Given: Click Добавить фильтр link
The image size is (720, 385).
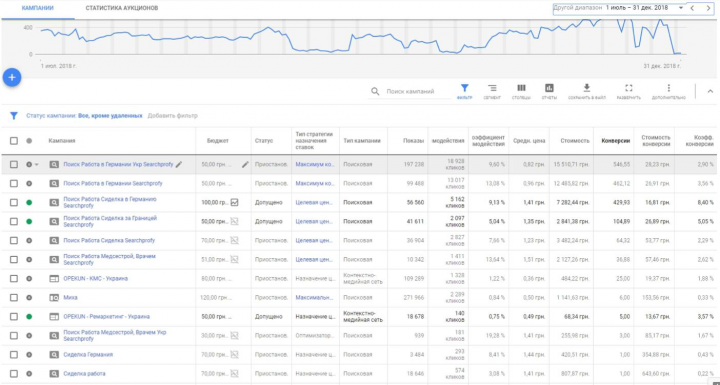Looking at the screenshot, I should (x=173, y=116).
